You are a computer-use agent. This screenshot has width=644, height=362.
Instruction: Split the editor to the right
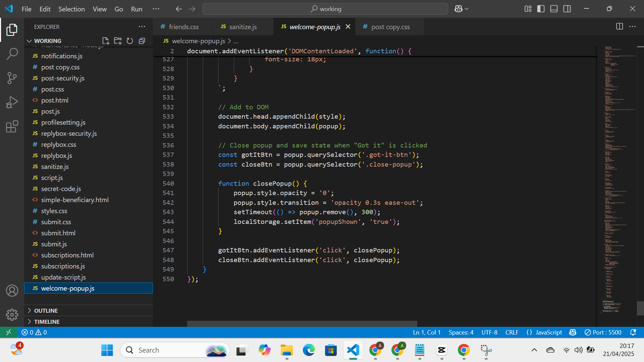click(620, 26)
